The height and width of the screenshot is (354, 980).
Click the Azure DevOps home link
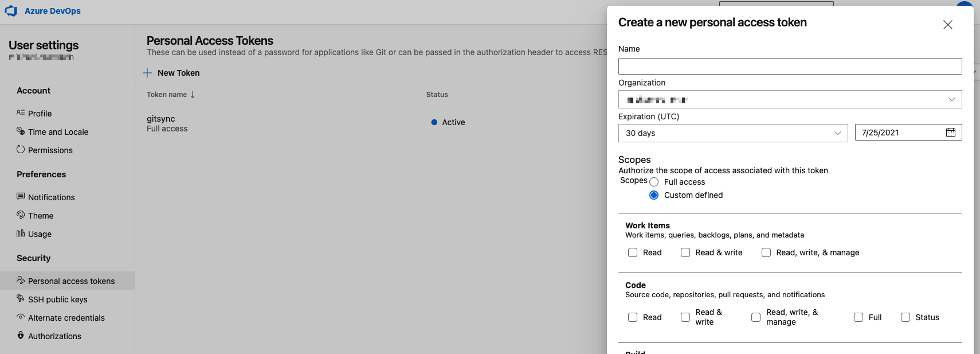[x=52, y=11]
